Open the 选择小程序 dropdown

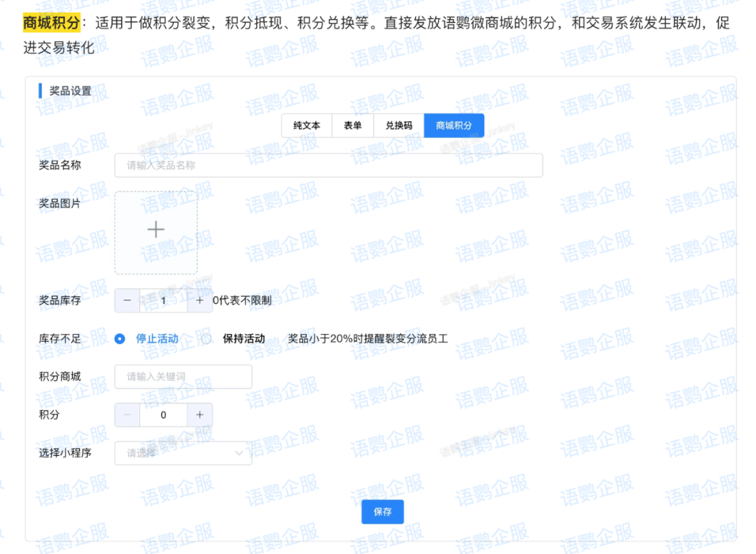(183, 453)
